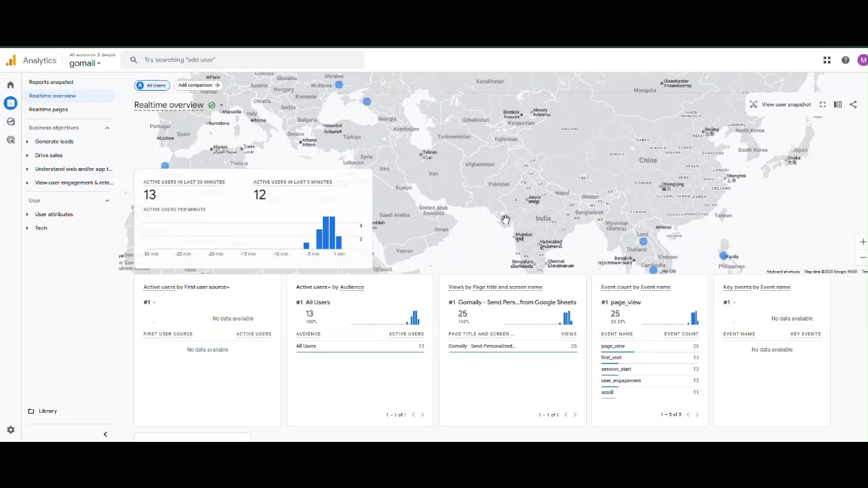Click the Gomaily - Send Personalized row

(513, 346)
